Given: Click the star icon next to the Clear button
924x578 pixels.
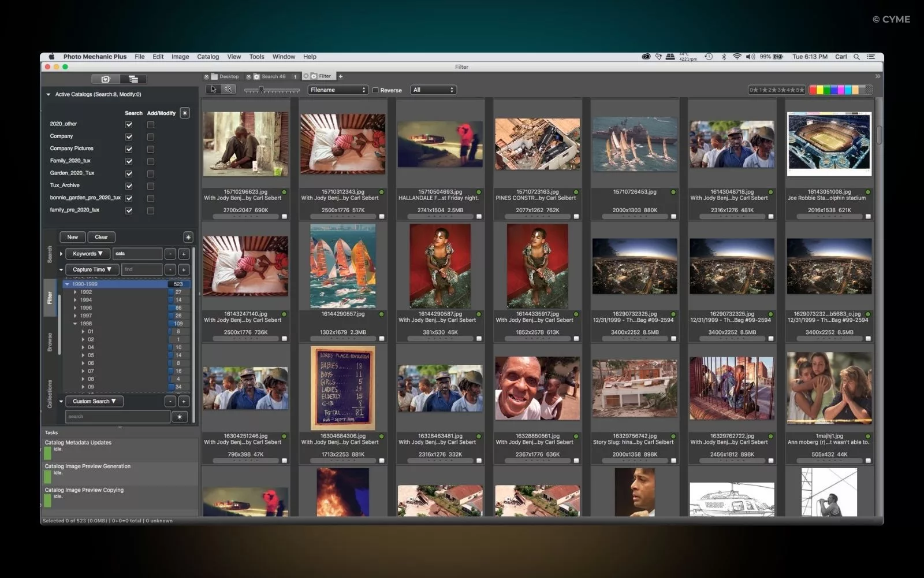Looking at the screenshot, I should [188, 237].
